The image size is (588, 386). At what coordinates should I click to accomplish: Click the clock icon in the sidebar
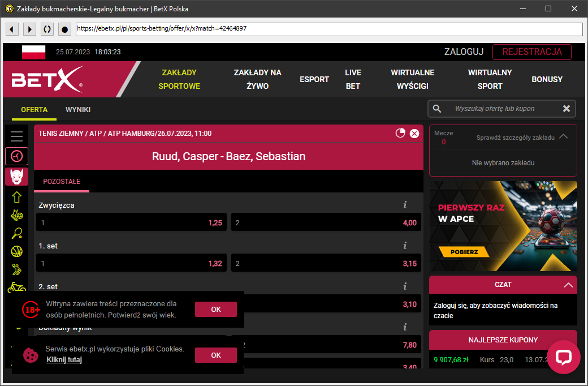[x=16, y=156]
